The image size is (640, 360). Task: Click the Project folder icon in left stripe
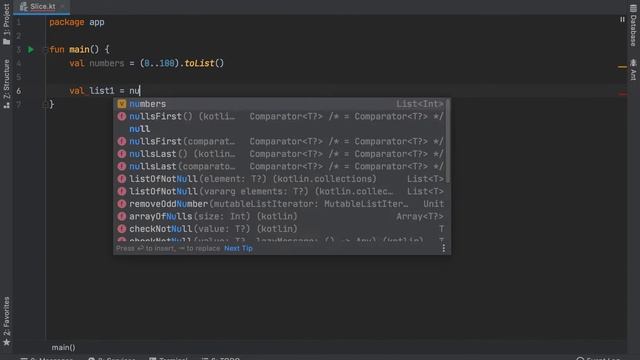[6, 42]
